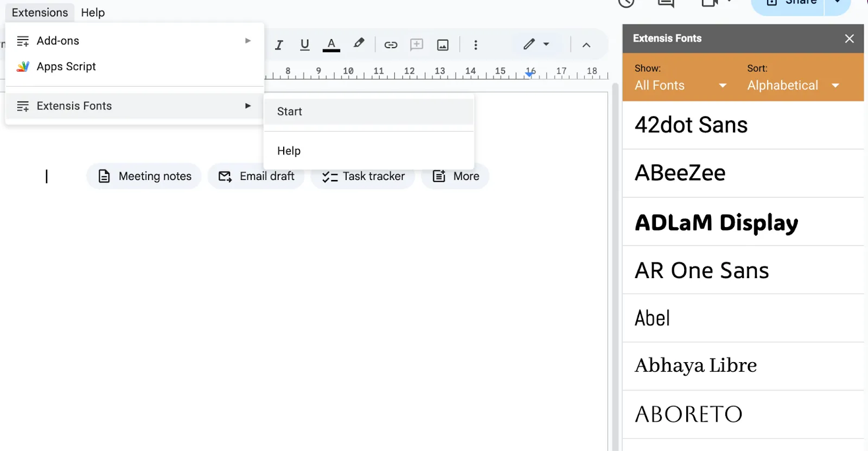
Task: Close the Extensis Fonts side panel
Action: pyautogui.click(x=850, y=38)
